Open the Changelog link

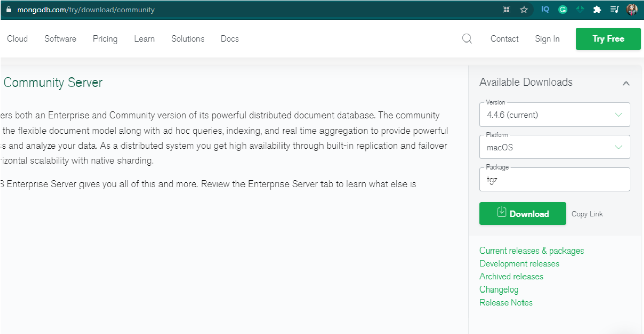pos(499,289)
